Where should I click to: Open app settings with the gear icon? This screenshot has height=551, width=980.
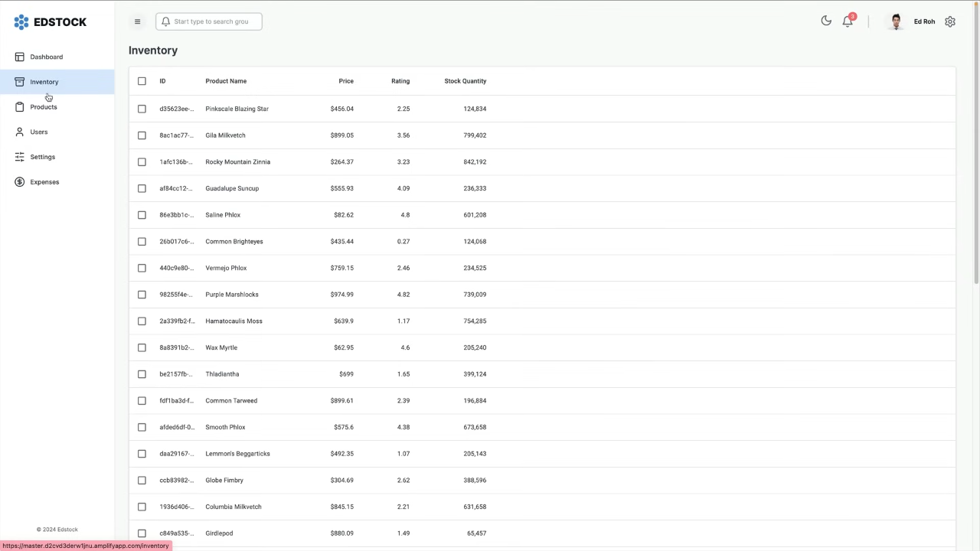950,21
